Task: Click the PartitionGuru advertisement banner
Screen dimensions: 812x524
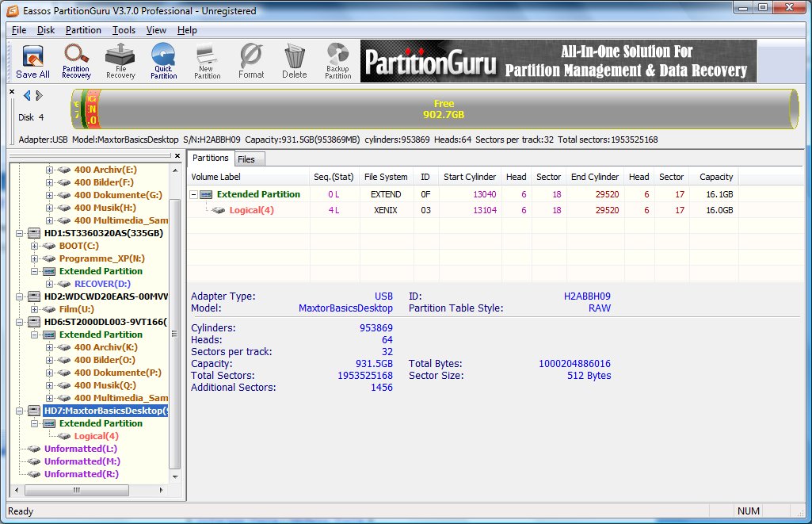Action: click(558, 61)
